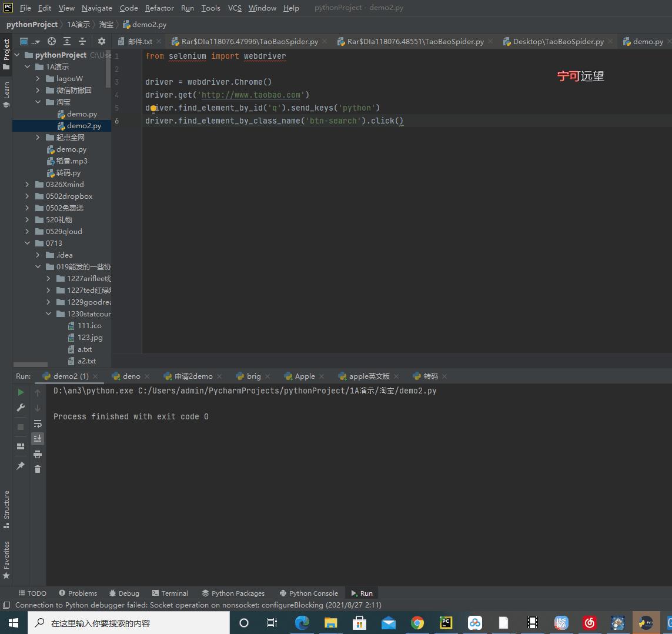This screenshot has width=672, height=634.
Task: Pin the Run tool window tab
Action: tap(21, 465)
